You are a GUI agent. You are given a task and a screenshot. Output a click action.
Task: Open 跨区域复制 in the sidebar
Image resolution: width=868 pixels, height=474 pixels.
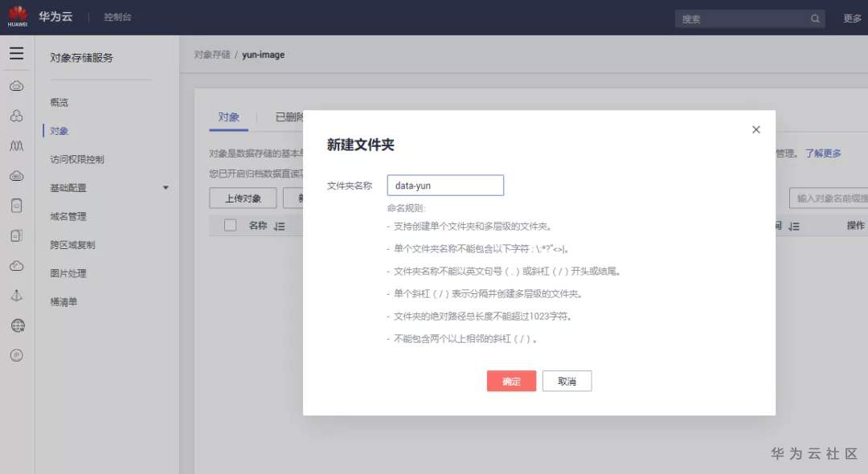[x=72, y=245]
